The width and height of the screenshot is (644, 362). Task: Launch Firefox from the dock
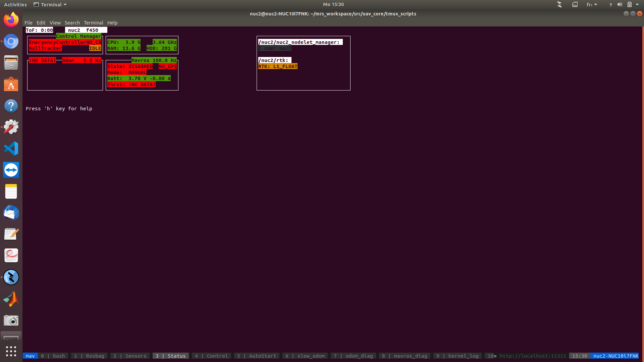click(11, 19)
